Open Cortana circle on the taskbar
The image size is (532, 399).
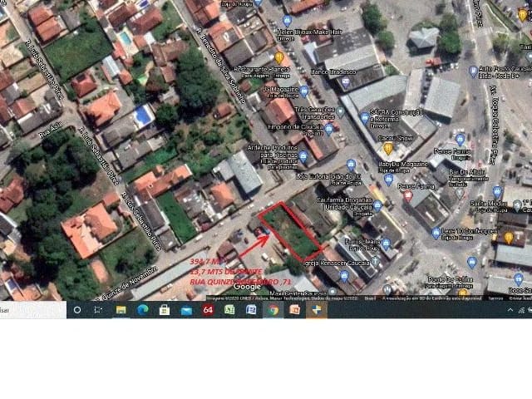coord(77,310)
